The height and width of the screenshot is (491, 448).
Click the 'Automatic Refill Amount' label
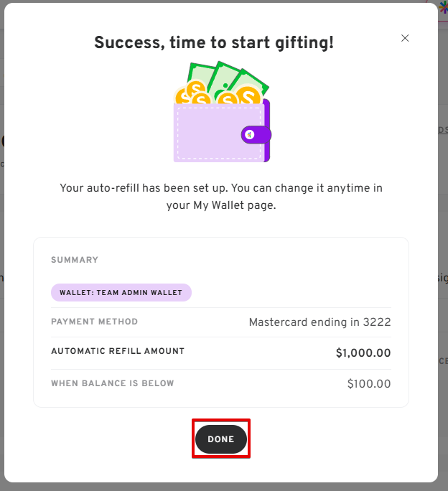pyautogui.click(x=118, y=351)
